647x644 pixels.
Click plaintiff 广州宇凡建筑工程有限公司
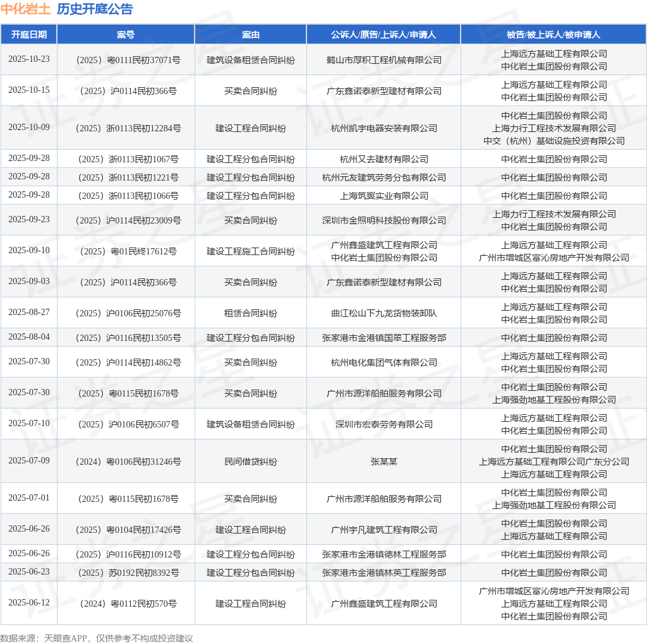tap(384, 530)
